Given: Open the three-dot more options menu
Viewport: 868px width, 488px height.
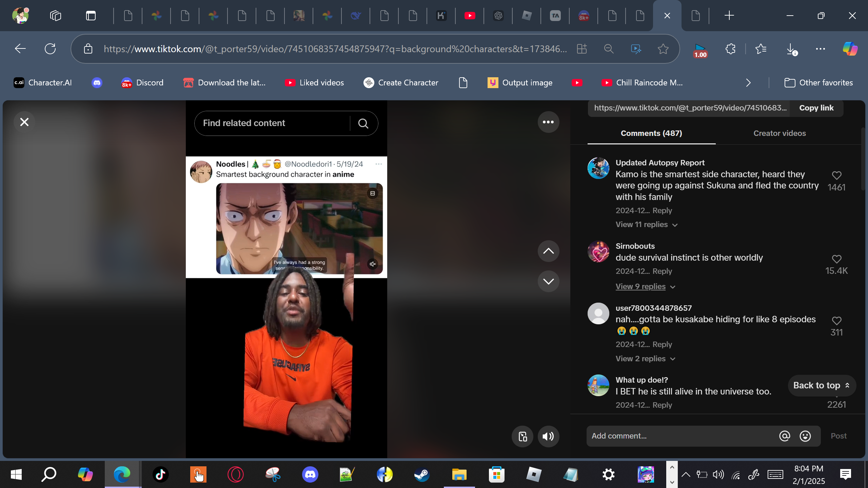Looking at the screenshot, I should click(548, 122).
